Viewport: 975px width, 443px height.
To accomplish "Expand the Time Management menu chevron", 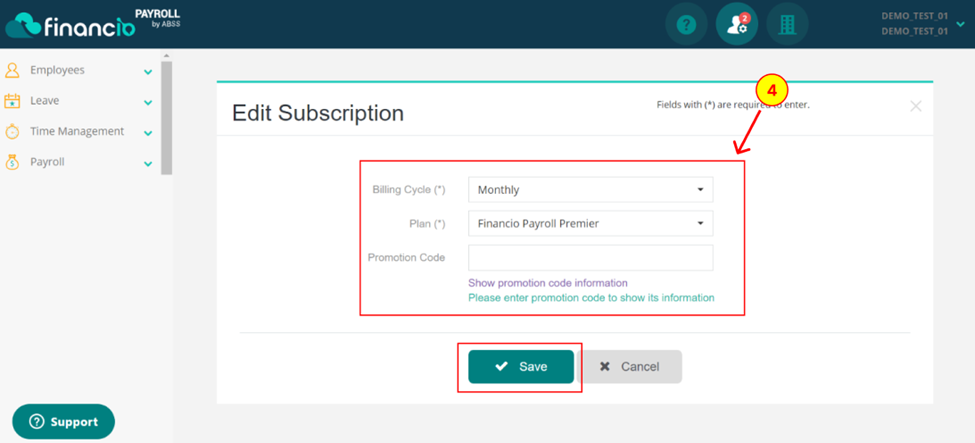I will click(x=148, y=133).
